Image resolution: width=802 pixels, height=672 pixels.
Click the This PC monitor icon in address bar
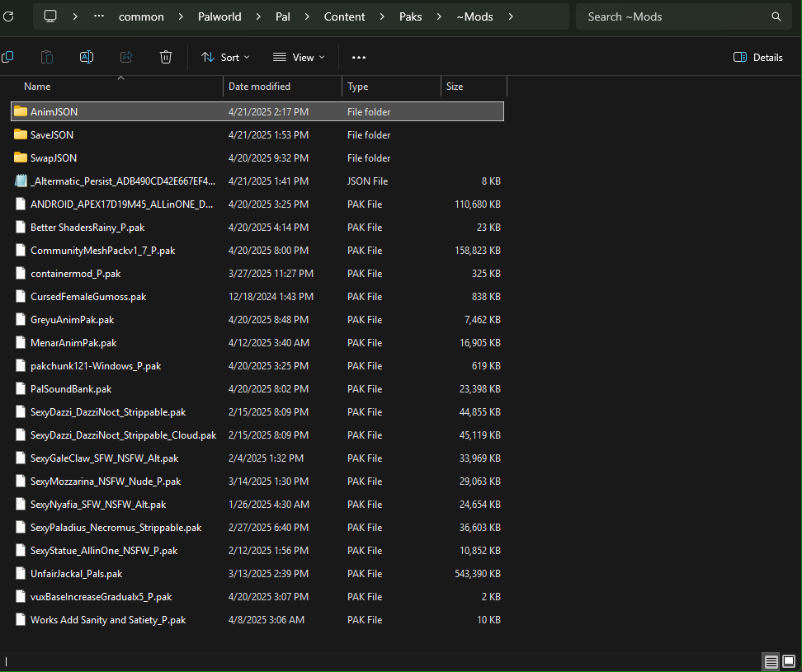coord(50,16)
